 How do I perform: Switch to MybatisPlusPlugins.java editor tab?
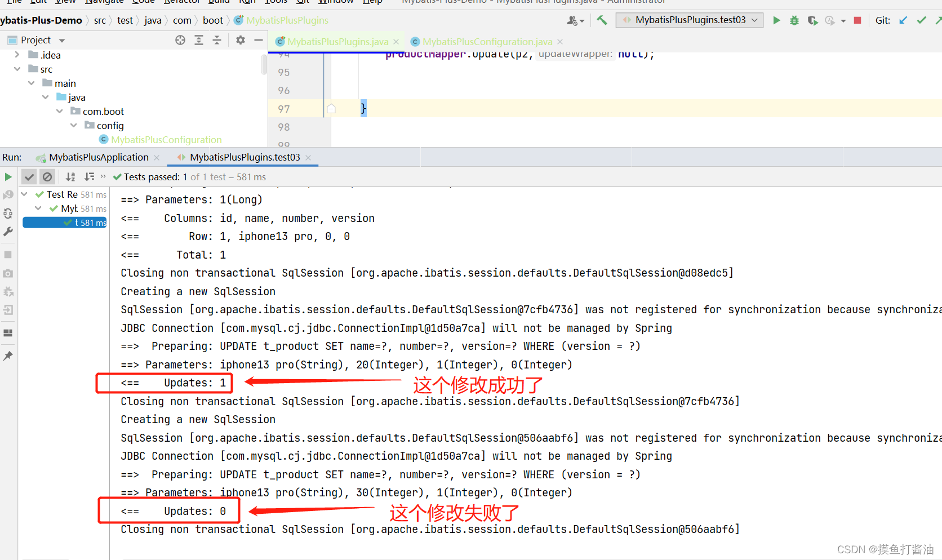tap(337, 42)
